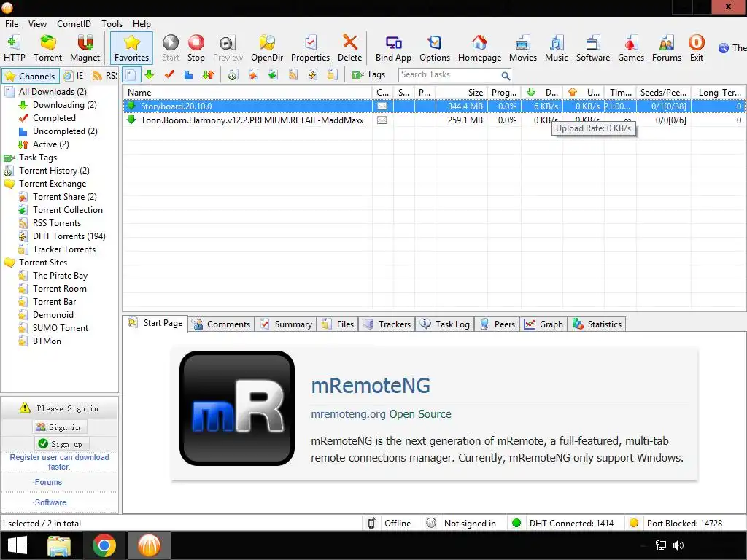The width and height of the screenshot is (747, 560).
Task: Click in the Search Tasks field
Action: 449,75
